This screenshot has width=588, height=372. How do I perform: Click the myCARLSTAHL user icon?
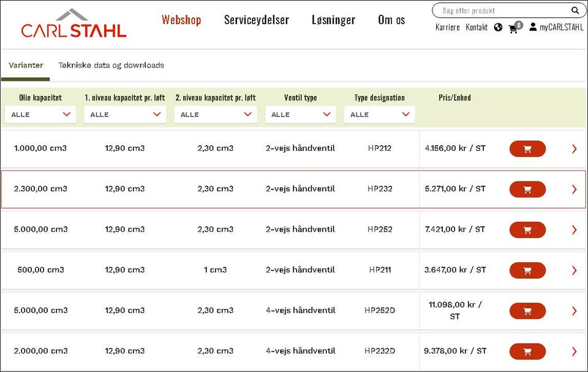(533, 27)
